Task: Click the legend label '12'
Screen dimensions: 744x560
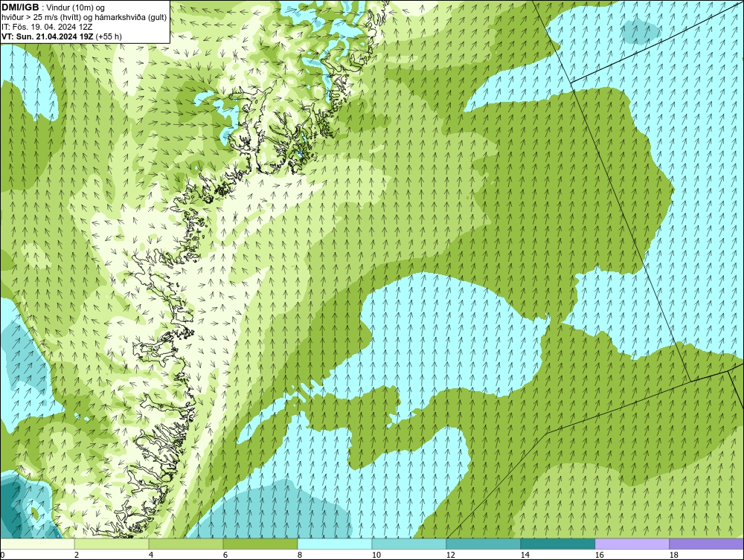Action: click(450, 555)
